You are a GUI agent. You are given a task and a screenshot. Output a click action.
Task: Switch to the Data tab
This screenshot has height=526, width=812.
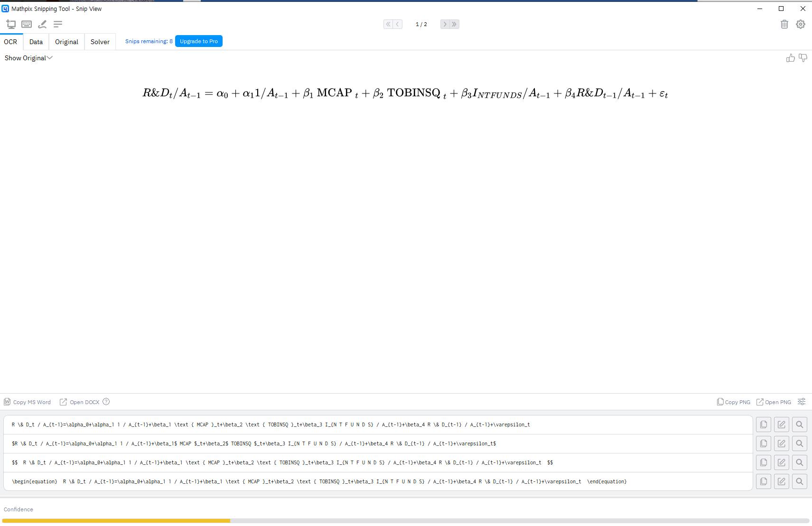(36, 42)
